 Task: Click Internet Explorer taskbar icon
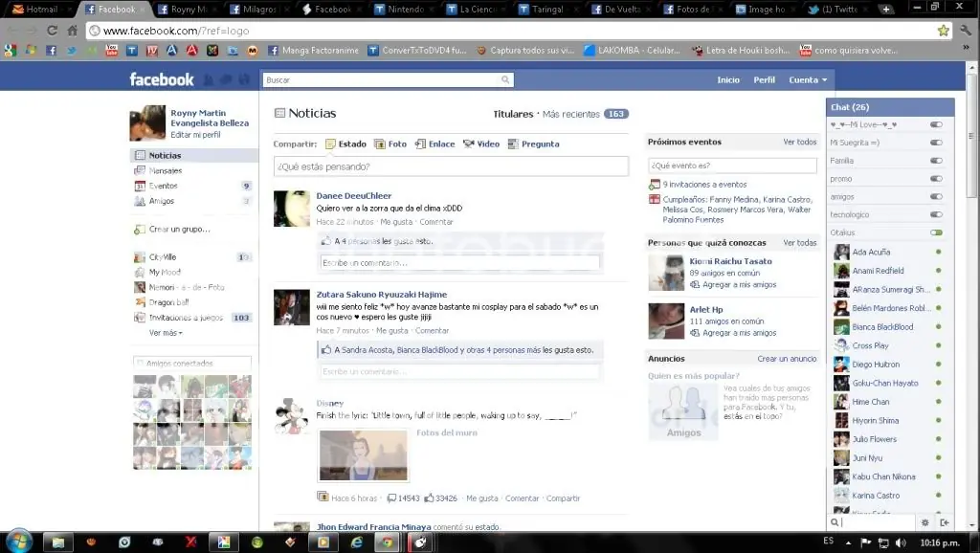(x=356, y=542)
